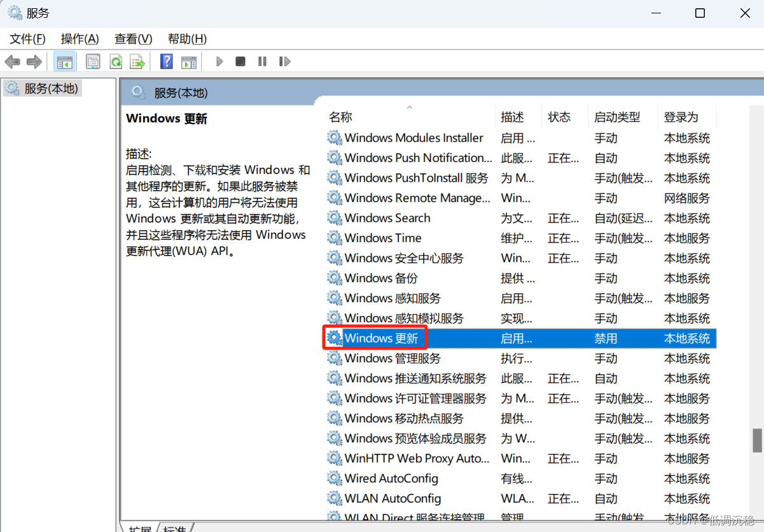This screenshot has width=764, height=532.
Task: Click the gear icon of Windows 移动热点服务
Action: click(x=335, y=418)
